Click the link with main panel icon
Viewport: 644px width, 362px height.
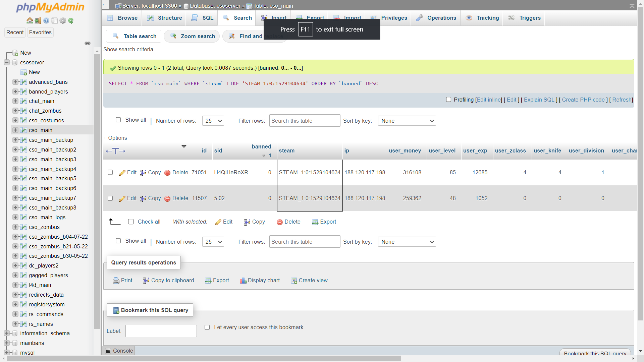88,43
